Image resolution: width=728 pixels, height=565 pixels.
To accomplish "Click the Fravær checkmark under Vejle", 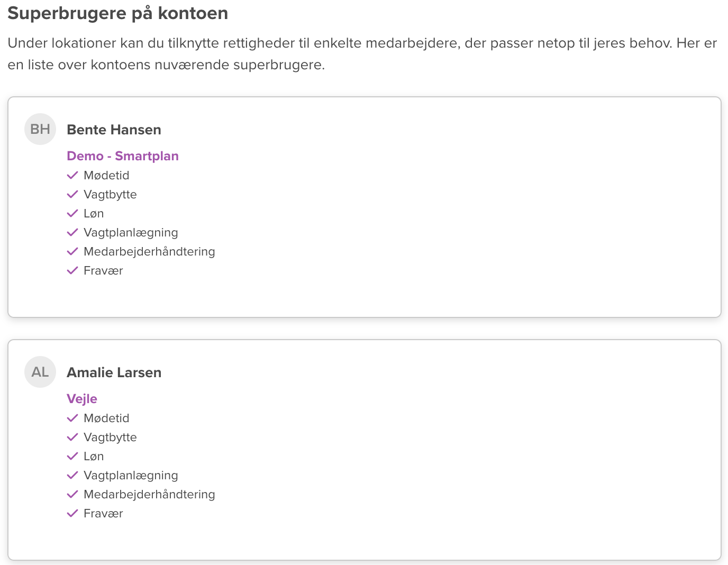I will (72, 513).
